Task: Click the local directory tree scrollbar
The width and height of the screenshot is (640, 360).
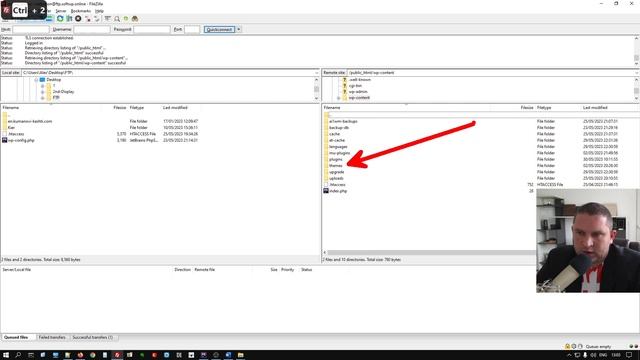Action: pos(316,89)
